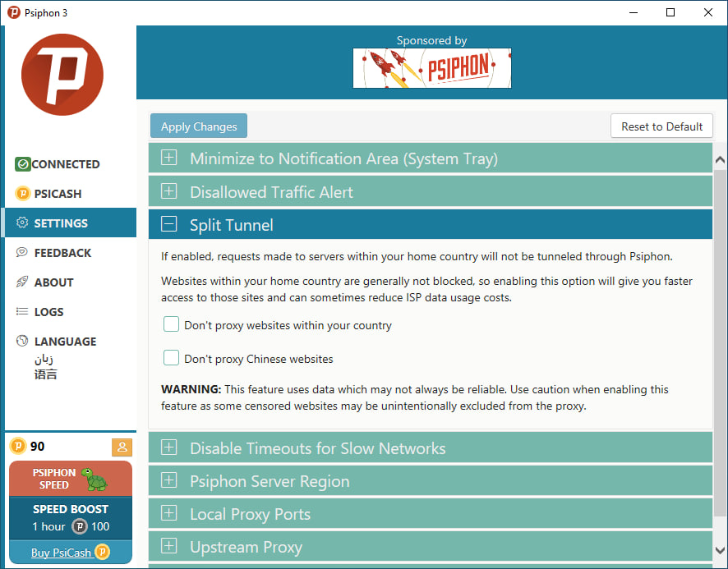Screen dimensions: 728x569
Task: Click Apply Changes button
Action: tap(199, 126)
